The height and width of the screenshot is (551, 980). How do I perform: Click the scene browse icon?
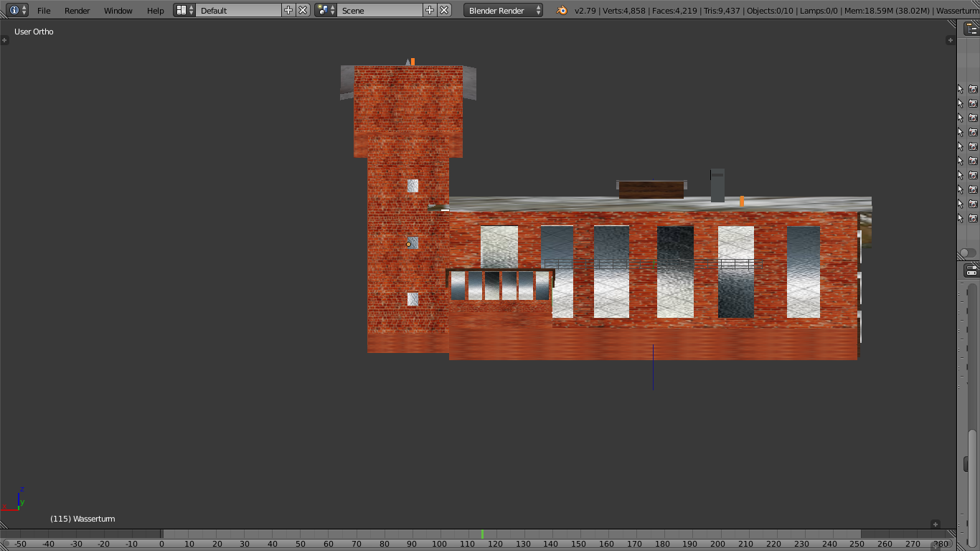pos(326,10)
